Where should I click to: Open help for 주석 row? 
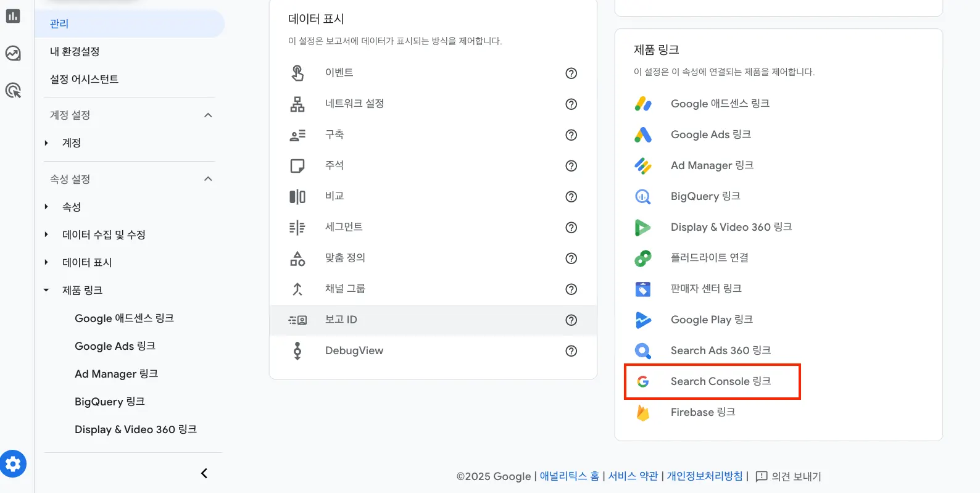coord(571,165)
